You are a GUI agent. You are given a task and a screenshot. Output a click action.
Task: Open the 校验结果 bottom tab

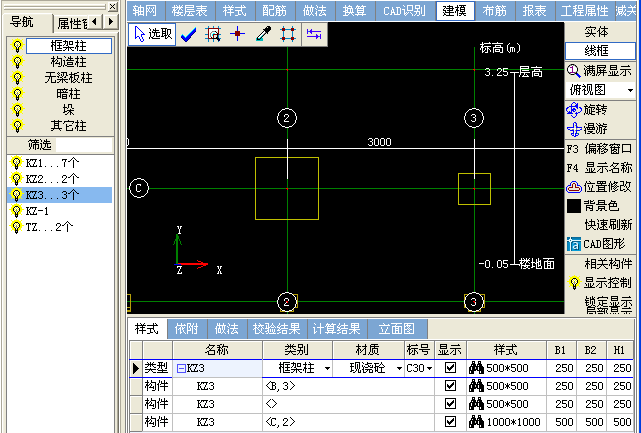[x=277, y=329]
